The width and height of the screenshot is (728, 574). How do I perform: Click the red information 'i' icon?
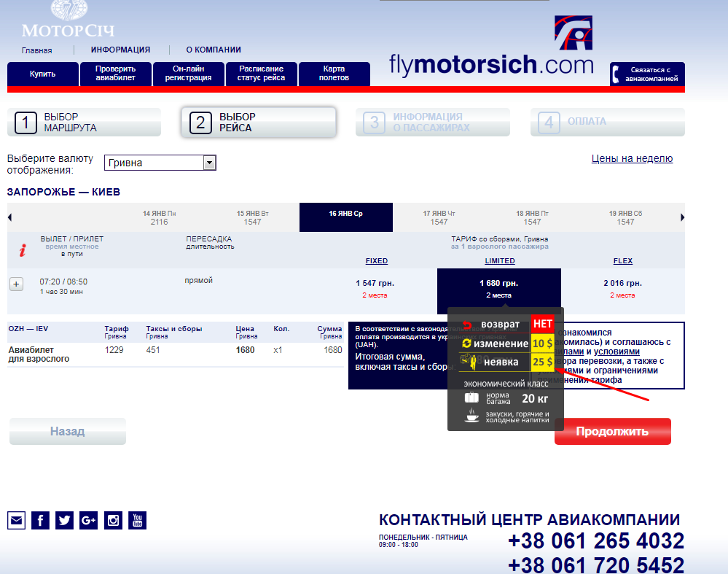tap(23, 250)
